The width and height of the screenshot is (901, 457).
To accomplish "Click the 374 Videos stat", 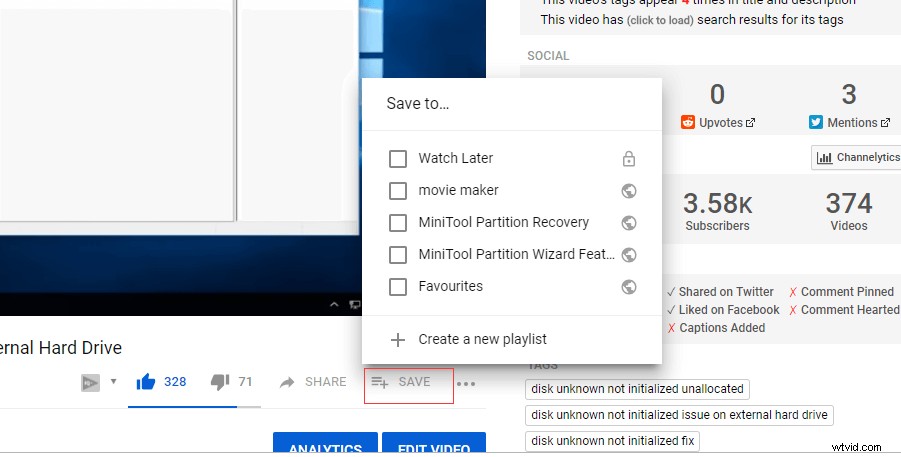I will pos(849,212).
